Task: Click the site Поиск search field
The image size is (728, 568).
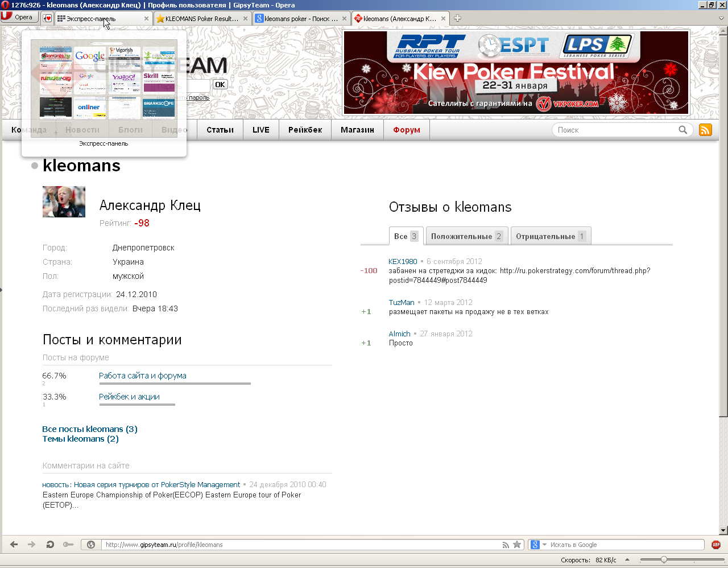Action: pyautogui.click(x=614, y=130)
